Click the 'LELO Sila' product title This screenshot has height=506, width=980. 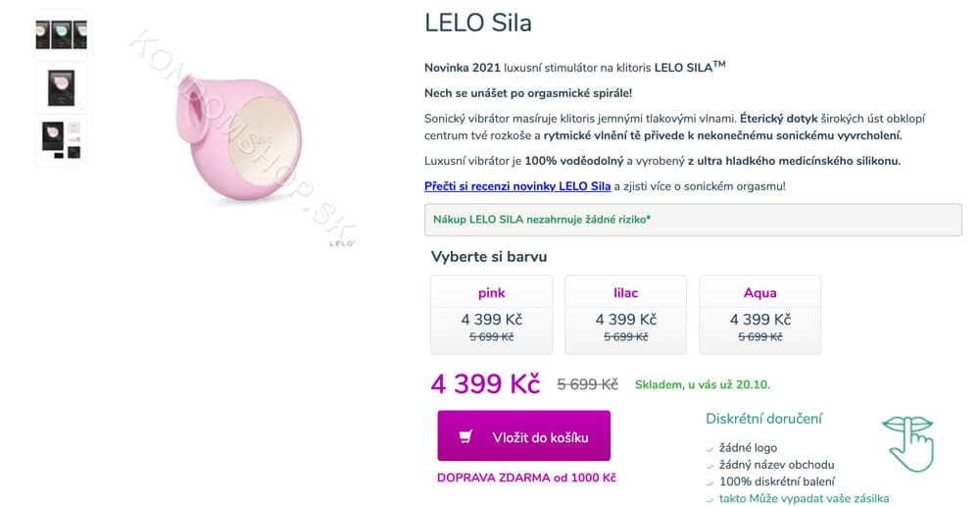pos(478,24)
